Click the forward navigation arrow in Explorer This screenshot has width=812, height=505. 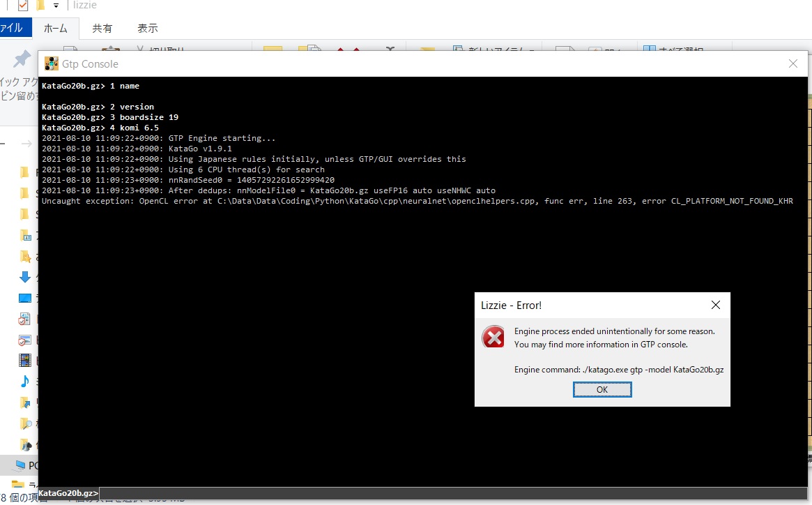(26, 144)
